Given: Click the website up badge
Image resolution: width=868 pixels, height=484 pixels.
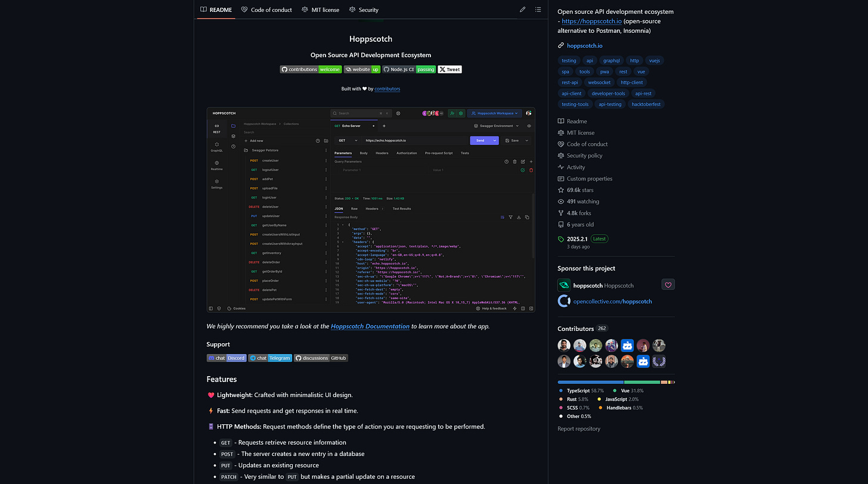Looking at the screenshot, I should click(362, 69).
